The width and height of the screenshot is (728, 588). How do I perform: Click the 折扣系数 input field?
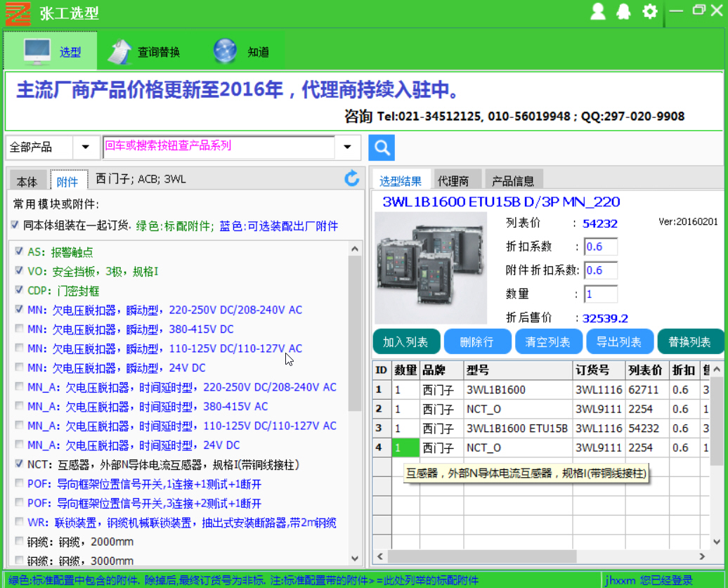600,247
